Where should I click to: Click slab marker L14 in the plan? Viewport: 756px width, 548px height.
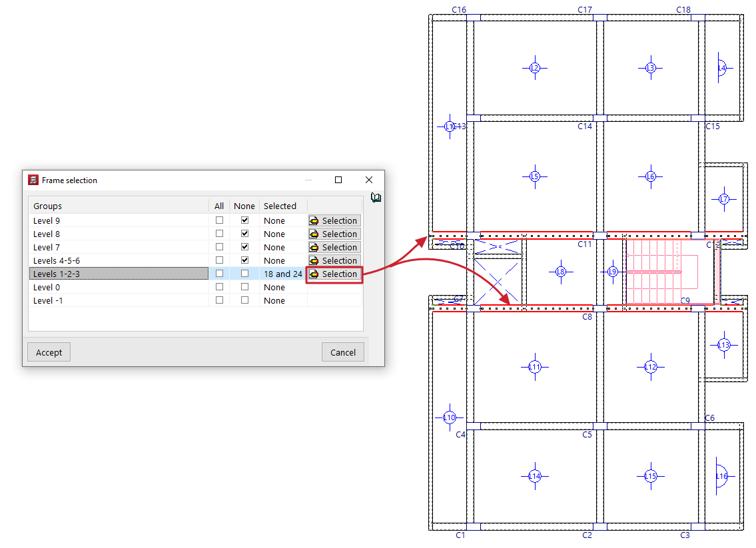tap(535, 476)
